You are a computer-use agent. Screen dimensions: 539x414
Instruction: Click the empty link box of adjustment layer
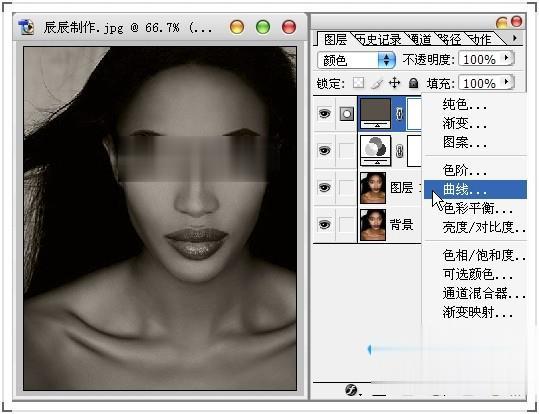346,150
